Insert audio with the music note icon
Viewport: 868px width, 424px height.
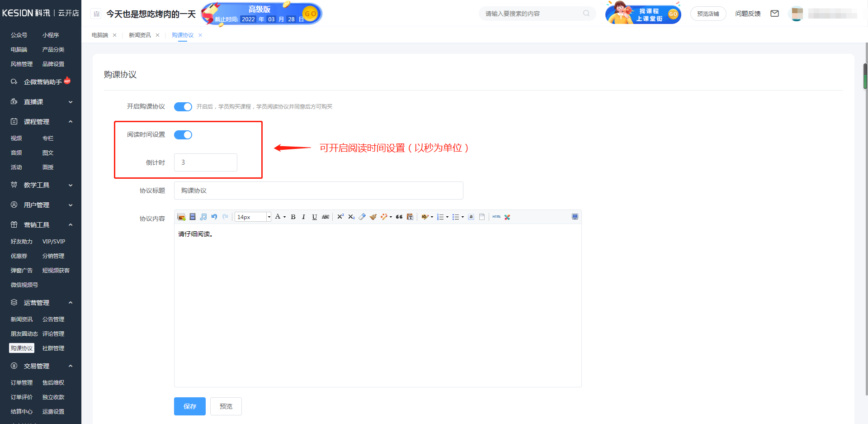pyautogui.click(x=203, y=217)
